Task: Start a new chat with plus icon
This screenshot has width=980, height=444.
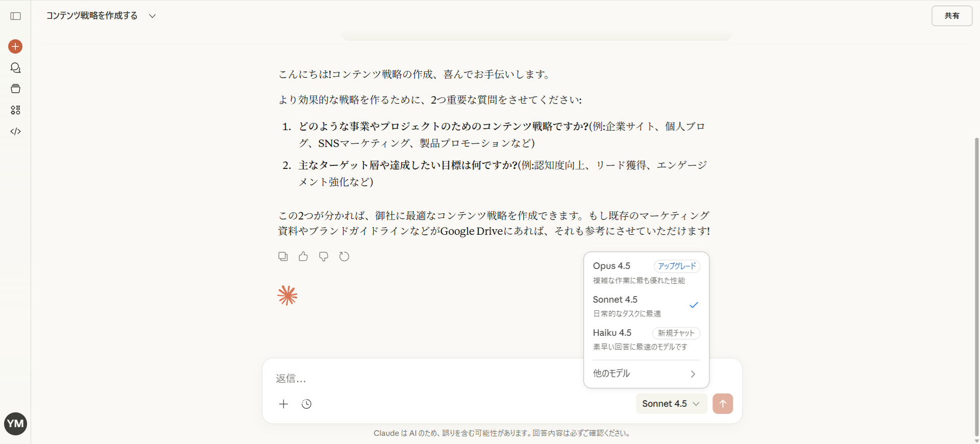Action: click(x=15, y=46)
